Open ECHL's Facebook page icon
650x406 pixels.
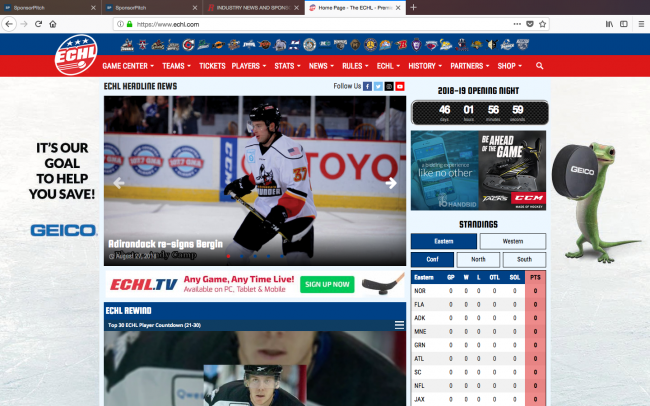tap(367, 87)
